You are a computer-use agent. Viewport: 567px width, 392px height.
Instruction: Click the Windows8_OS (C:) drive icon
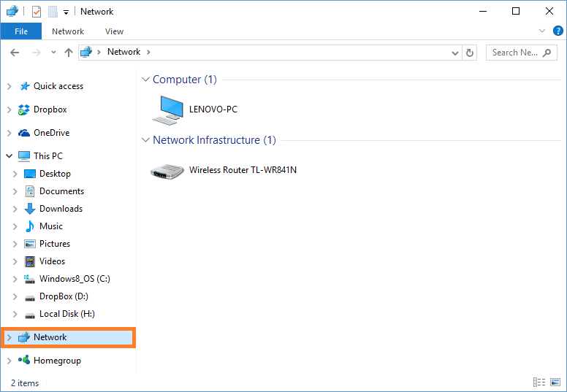[30, 280]
